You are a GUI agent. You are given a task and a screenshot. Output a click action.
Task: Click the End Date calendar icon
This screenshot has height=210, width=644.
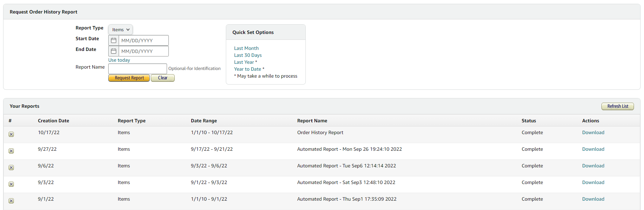(x=113, y=51)
